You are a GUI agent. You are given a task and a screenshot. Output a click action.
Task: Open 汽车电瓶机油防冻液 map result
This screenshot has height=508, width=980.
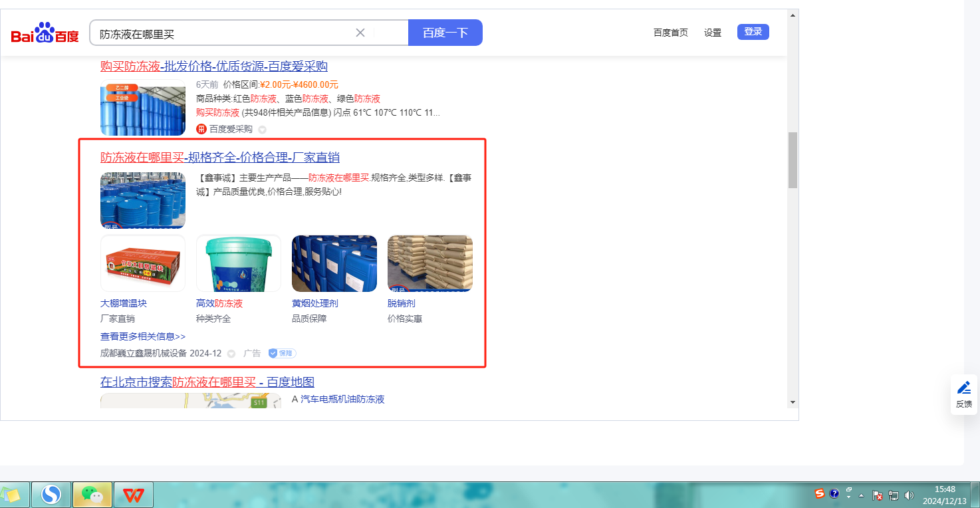[x=342, y=400]
